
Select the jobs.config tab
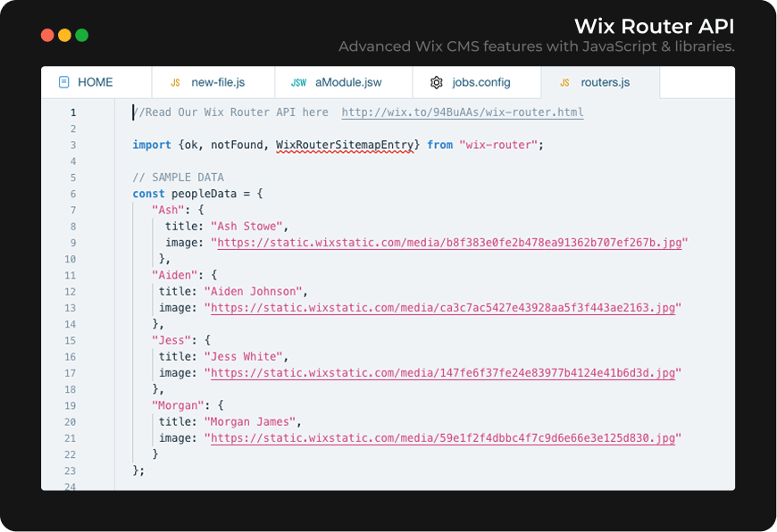point(477,82)
